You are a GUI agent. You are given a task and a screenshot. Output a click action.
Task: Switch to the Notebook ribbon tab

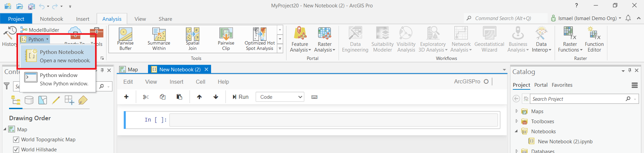click(51, 19)
